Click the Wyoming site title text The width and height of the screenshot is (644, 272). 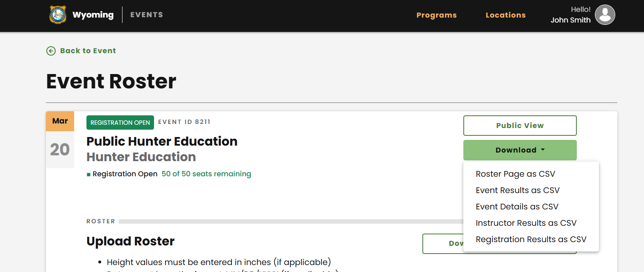tap(93, 15)
